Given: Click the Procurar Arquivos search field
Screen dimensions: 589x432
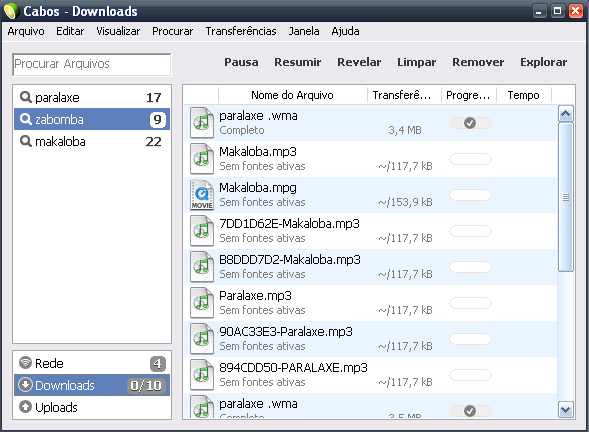Looking at the screenshot, I should 92,64.
